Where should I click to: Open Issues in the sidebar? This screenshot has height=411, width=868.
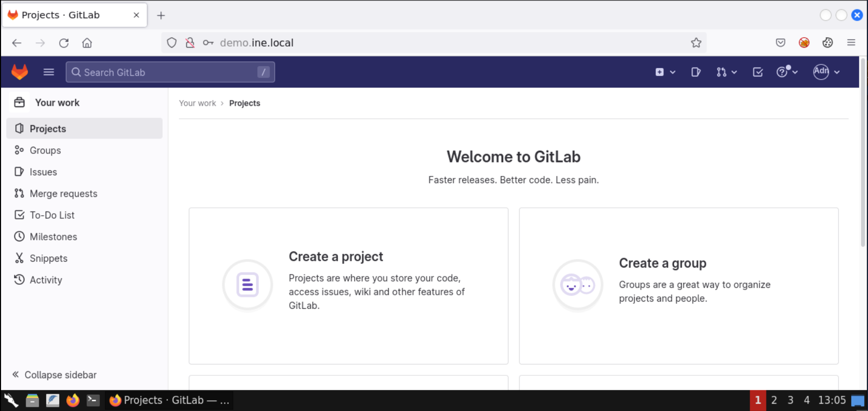click(x=85, y=172)
